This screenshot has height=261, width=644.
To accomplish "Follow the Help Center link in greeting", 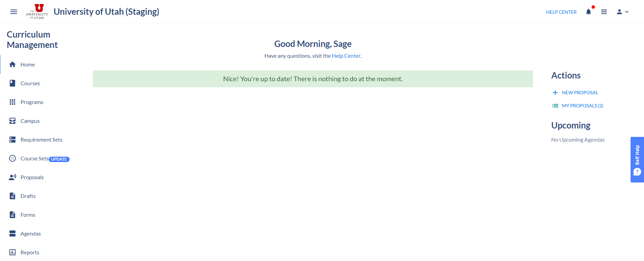I will [x=346, y=56].
